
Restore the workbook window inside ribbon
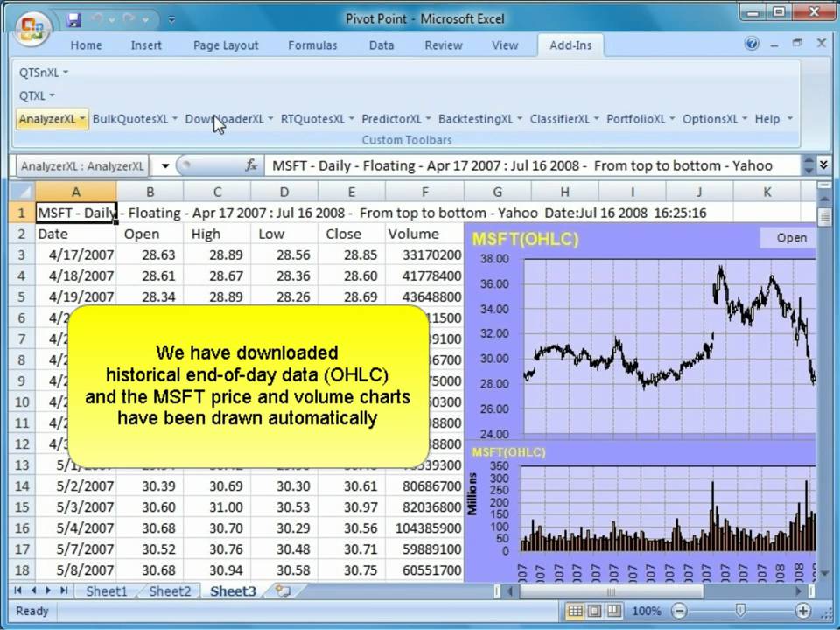(x=797, y=44)
